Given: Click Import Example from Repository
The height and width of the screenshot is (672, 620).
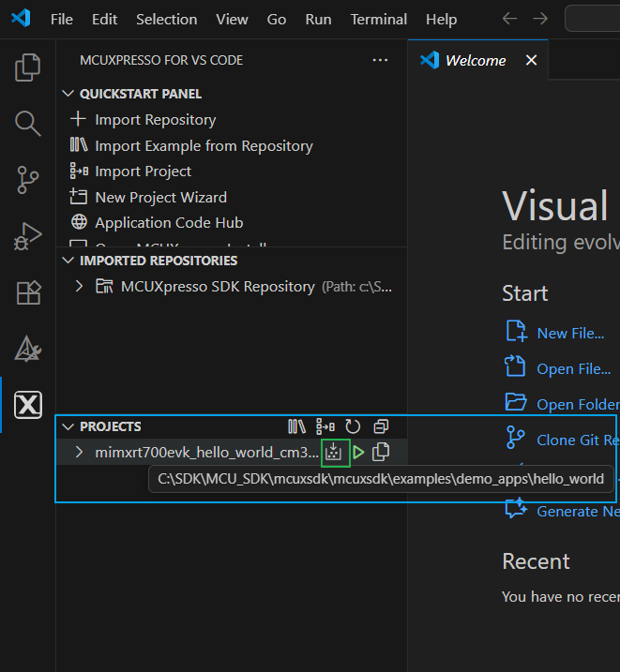Looking at the screenshot, I should point(204,145).
